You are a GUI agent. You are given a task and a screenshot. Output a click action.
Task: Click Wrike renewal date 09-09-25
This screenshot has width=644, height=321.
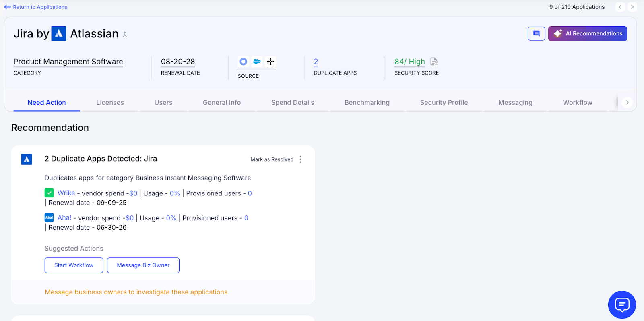coord(111,203)
